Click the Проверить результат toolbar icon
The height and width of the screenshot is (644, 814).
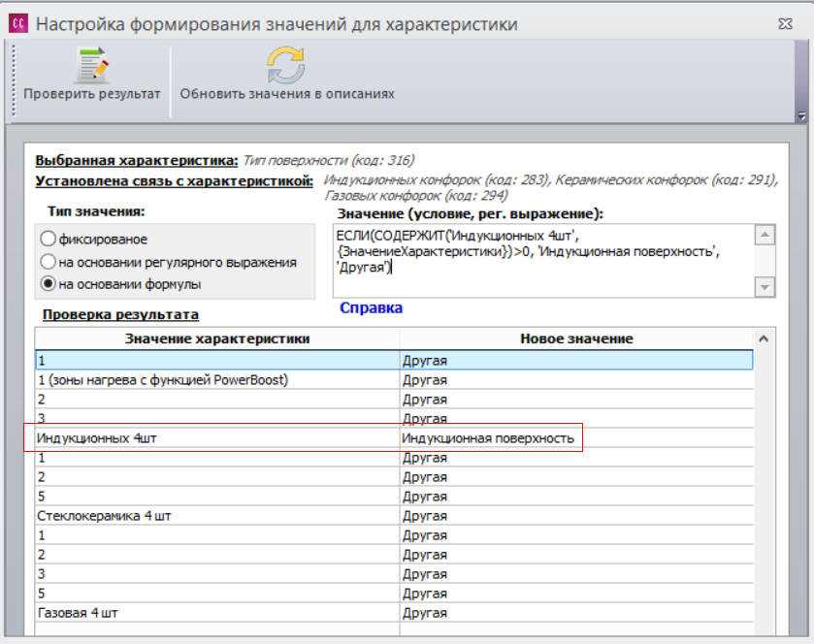tap(92, 66)
